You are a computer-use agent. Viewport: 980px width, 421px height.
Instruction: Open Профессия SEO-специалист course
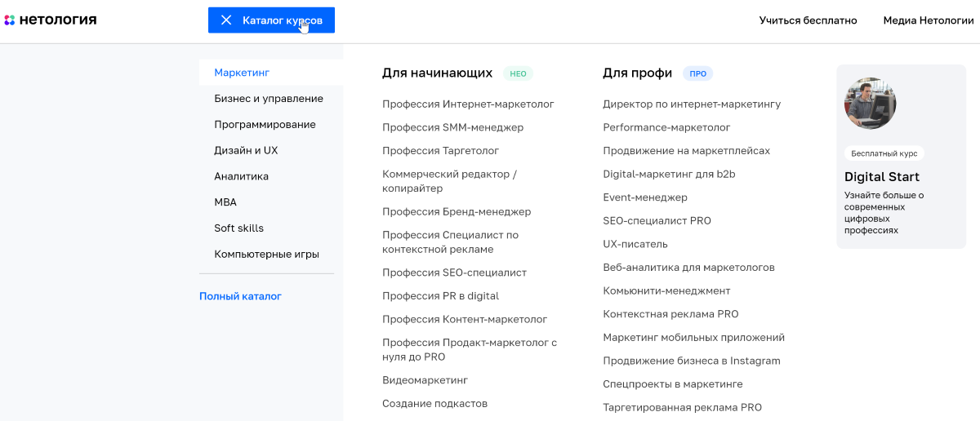454,273
